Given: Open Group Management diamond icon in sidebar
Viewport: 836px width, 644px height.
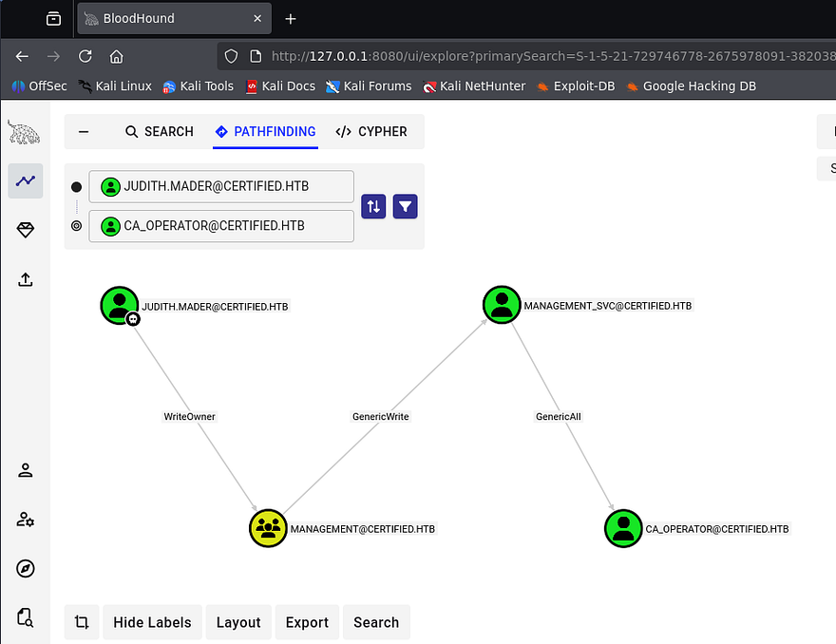Looking at the screenshot, I should pyautogui.click(x=26, y=231).
